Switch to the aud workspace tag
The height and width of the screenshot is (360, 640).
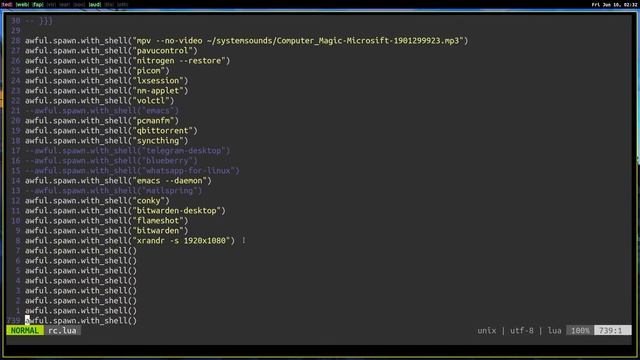click(x=95, y=4)
